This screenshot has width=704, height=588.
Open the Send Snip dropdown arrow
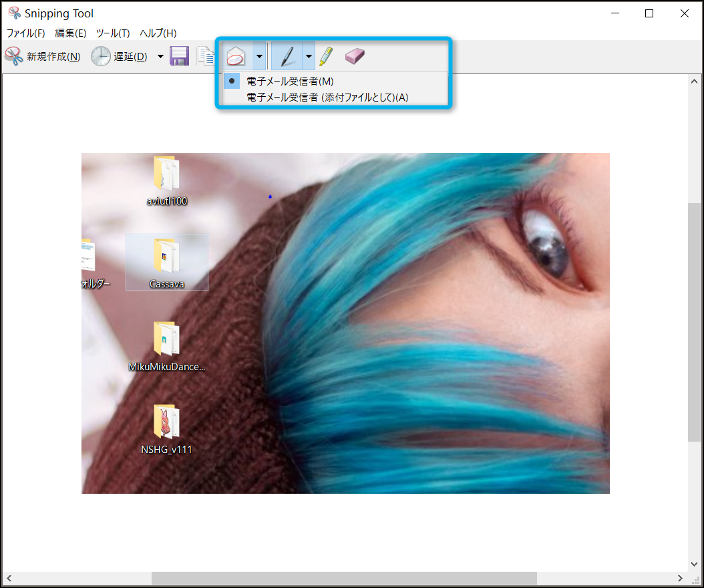click(x=259, y=57)
